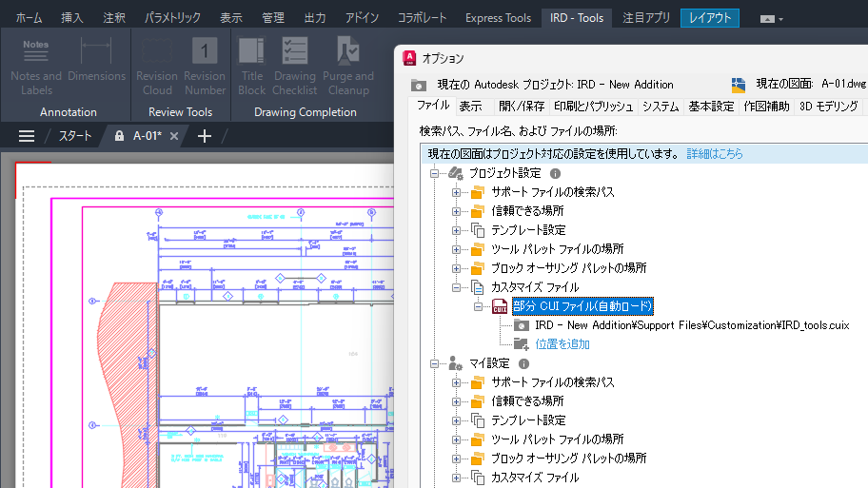Open the Review Tools panel title
The height and width of the screenshot is (488, 868).
click(x=181, y=111)
